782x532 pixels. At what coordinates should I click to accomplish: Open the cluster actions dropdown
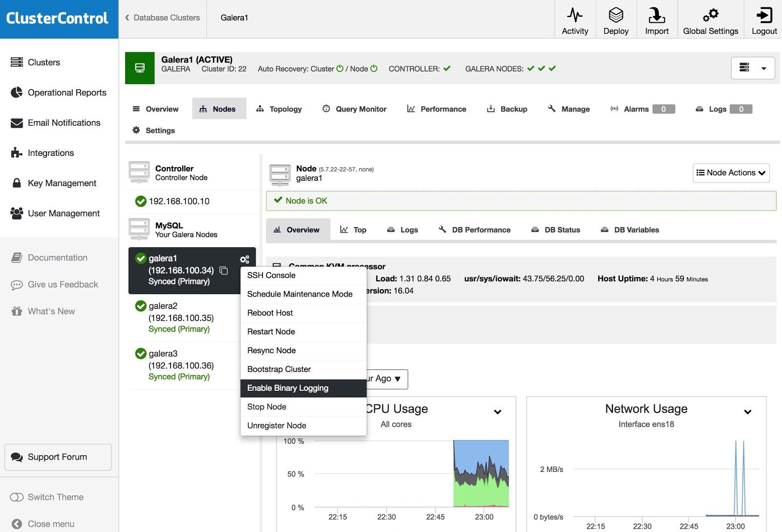pyautogui.click(x=753, y=68)
